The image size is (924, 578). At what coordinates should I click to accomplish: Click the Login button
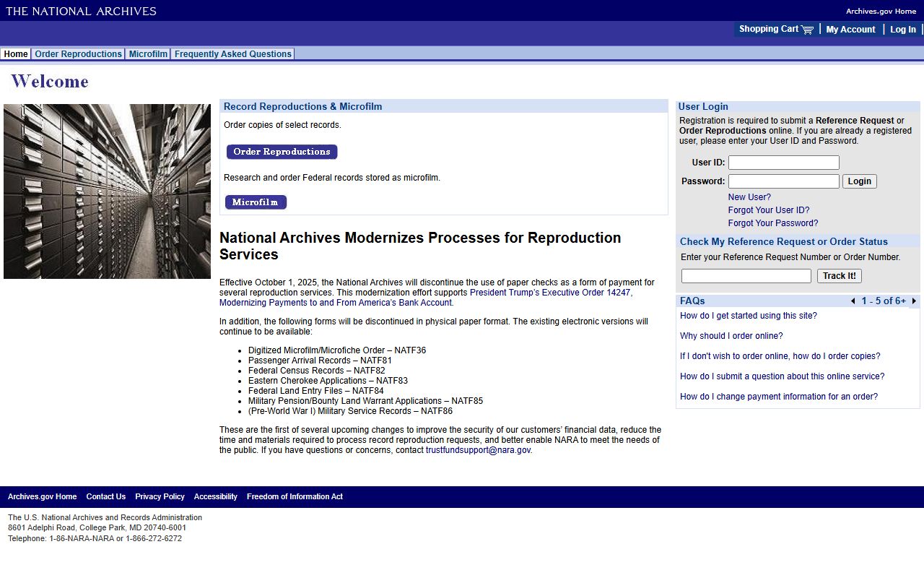click(x=859, y=181)
